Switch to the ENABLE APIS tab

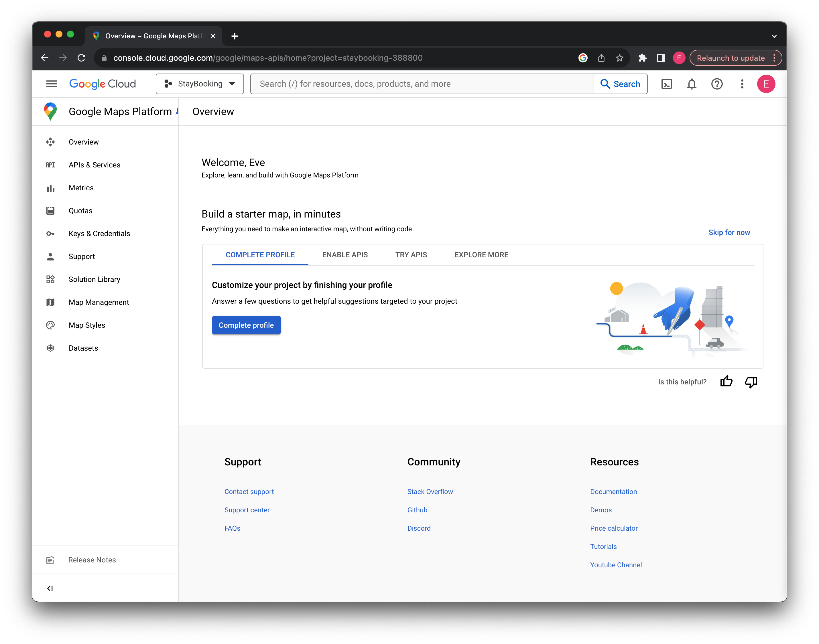[345, 255]
